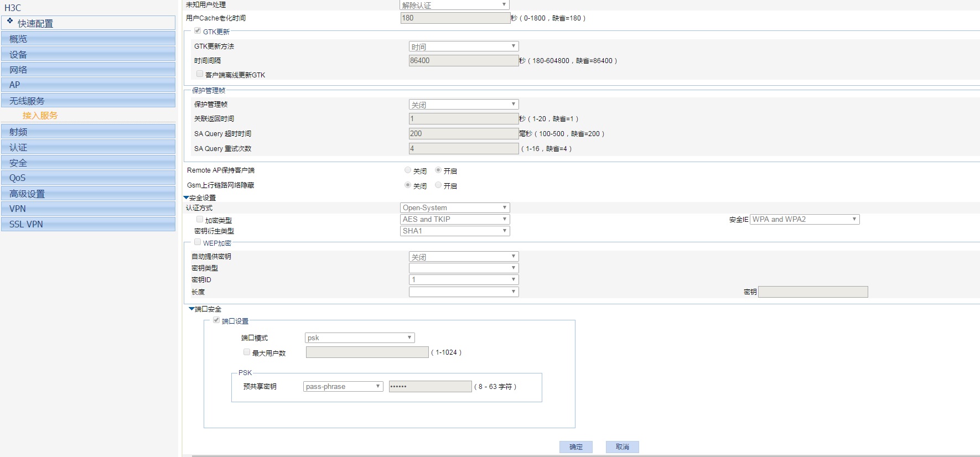This screenshot has height=457, width=980.
Task: Click WEP 密钥 input field
Action: [x=813, y=292]
